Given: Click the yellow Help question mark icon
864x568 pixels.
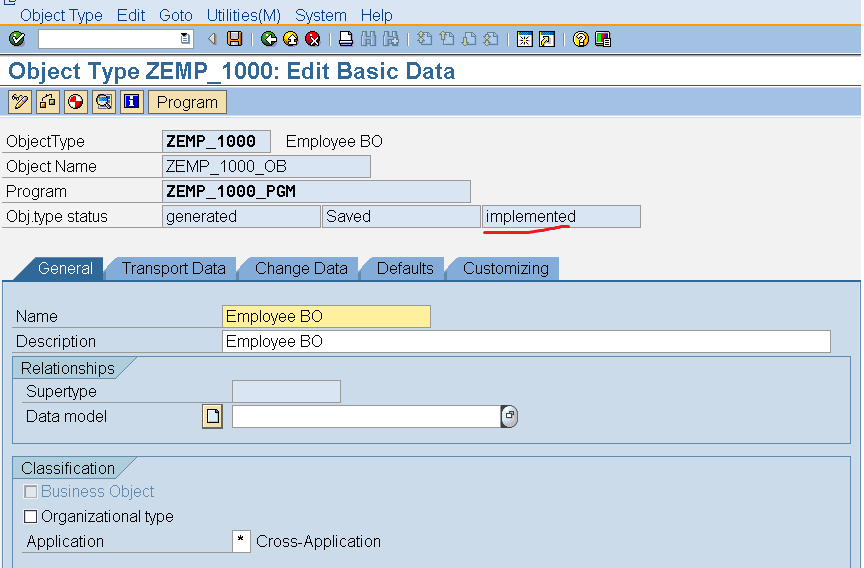Looking at the screenshot, I should click(581, 39).
